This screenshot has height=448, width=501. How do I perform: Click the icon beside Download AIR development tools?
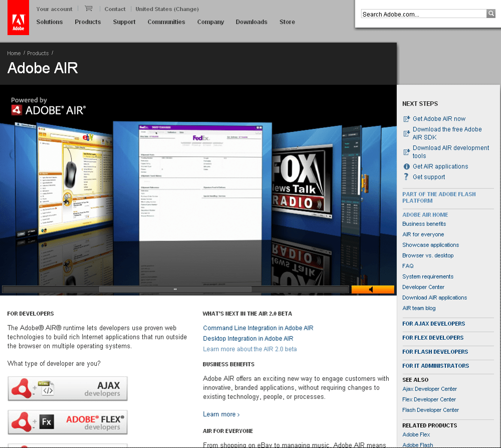[x=406, y=152]
